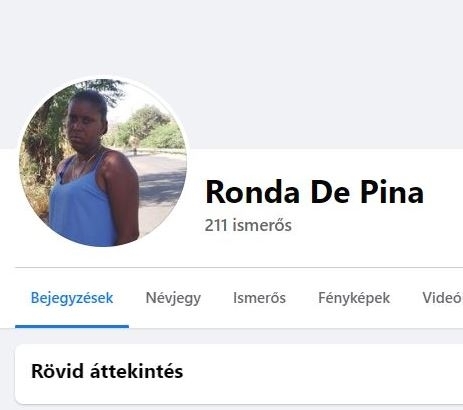Screen dimensions: 463x410
Task: Switch to the Bejegyzések tab
Action: click(x=72, y=298)
